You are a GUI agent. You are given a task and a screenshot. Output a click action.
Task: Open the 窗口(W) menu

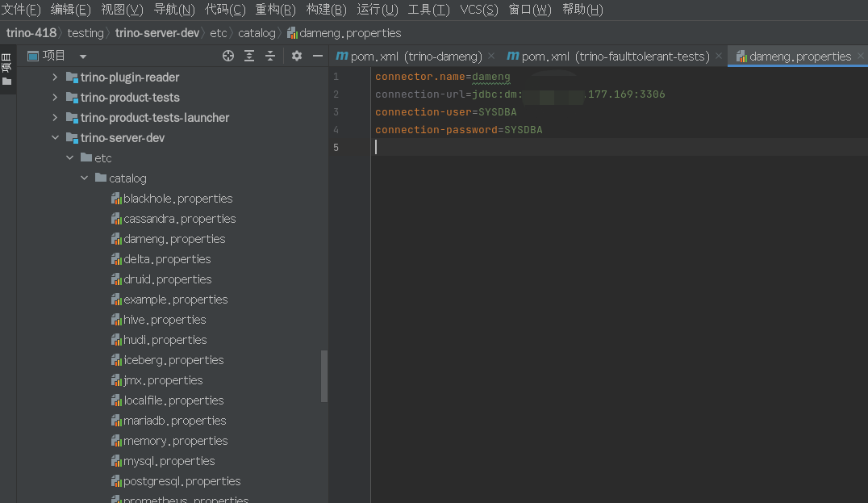point(530,10)
